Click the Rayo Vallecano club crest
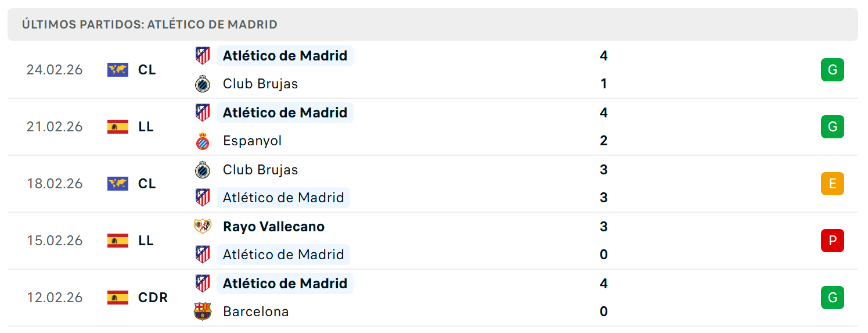Viewport: 868px width, 333px height. [203, 226]
